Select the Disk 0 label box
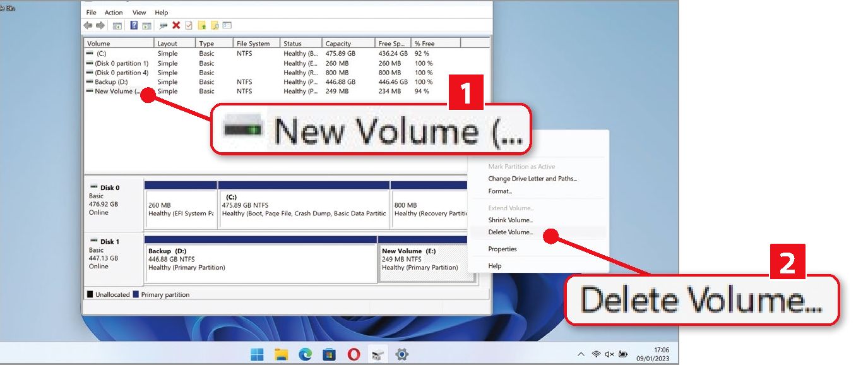 click(114, 206)
